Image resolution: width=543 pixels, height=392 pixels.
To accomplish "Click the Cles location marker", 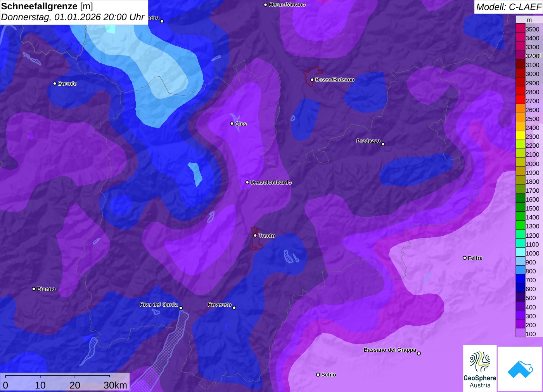I will [x=232, y=124].
